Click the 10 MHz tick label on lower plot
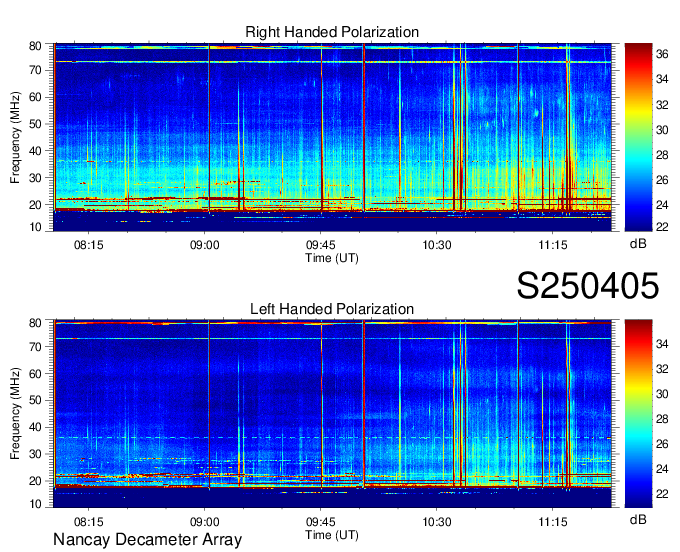Screen dimensions: 680x552 point(35,504)
